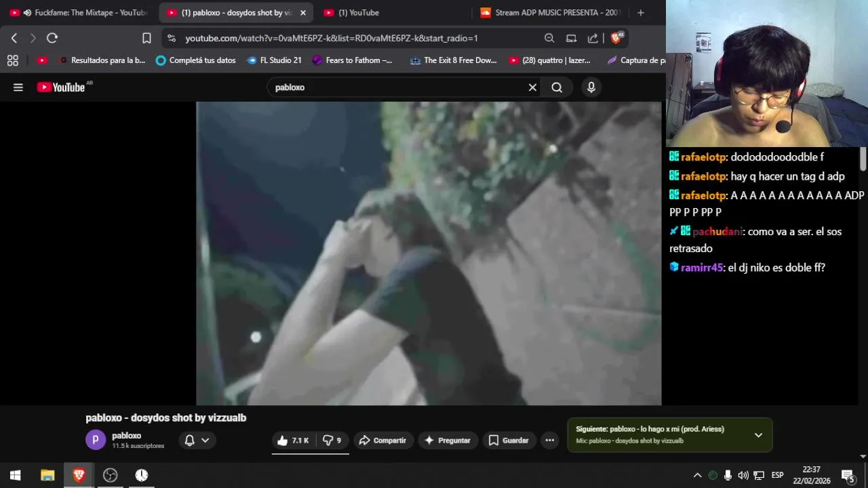Screen dimensions: 868x488
Task: Open pachudani username in chat
Action: coord(717,232)
